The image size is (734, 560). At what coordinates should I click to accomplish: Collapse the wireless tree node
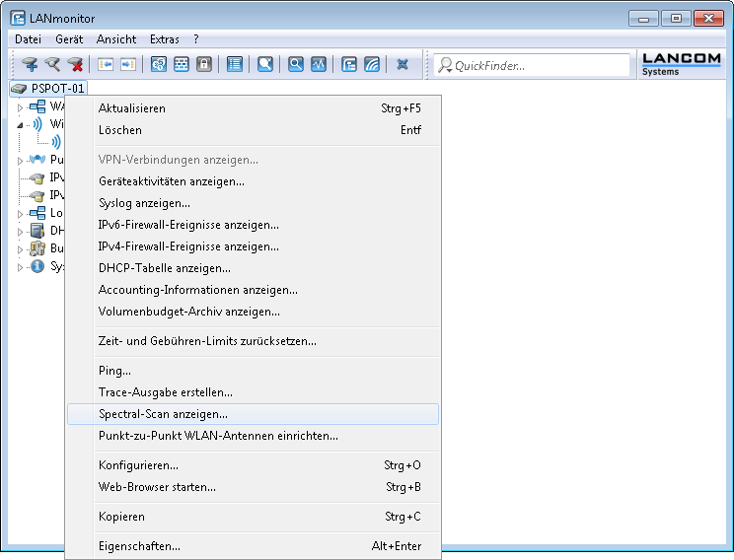coord(20,125)
